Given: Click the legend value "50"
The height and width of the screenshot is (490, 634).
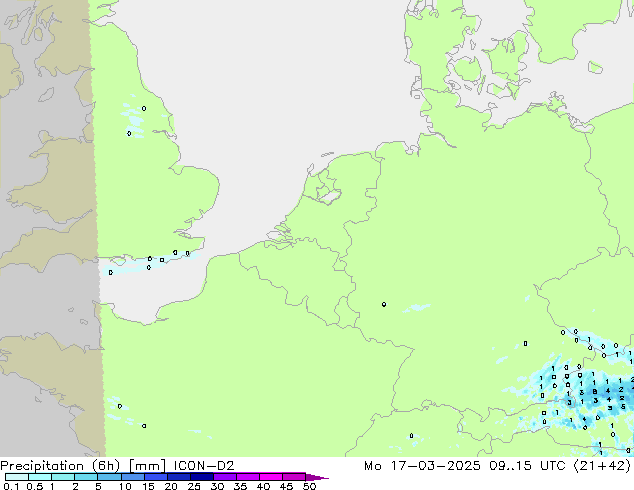Looking at the screenshot, I should pos(309,486).
